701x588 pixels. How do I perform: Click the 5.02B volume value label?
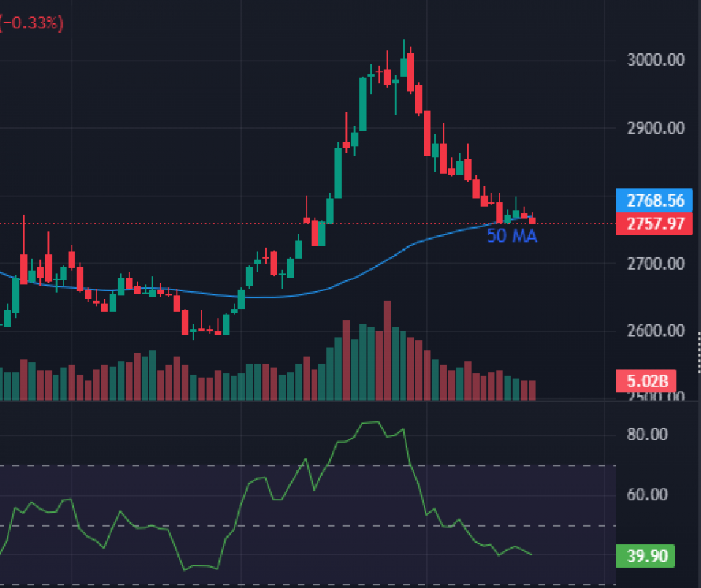point(646,381)
